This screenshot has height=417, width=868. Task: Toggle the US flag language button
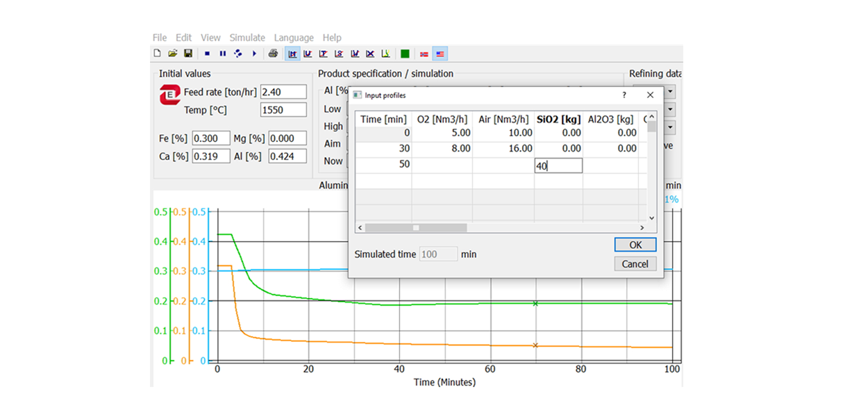pos(440,54)
